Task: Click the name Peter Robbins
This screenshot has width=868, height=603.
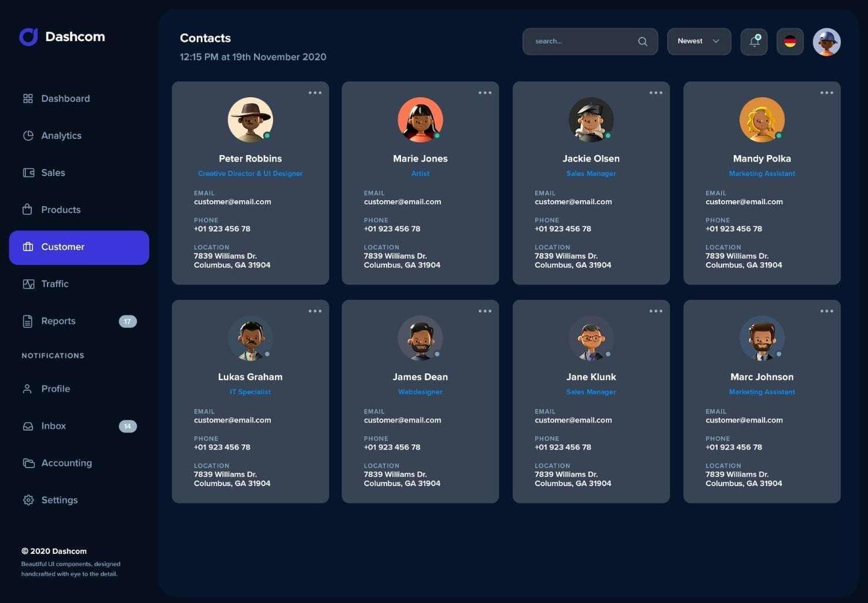Action: tap(250, 159)
